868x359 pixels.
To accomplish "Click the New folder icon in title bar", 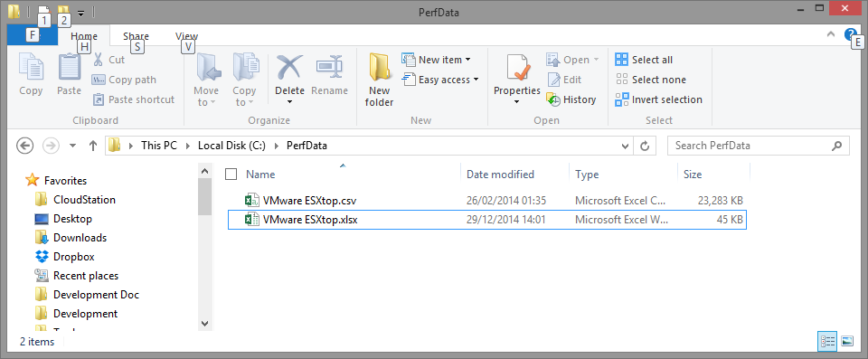I will point(63,11).
